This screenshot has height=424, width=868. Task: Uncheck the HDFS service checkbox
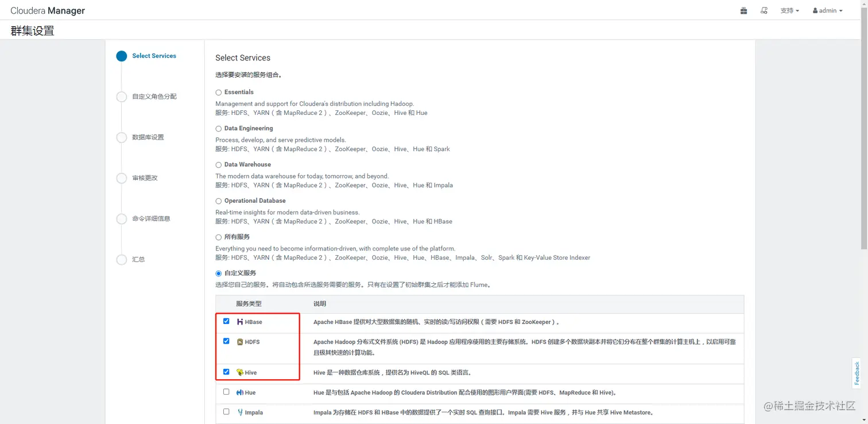pos(226,341)
